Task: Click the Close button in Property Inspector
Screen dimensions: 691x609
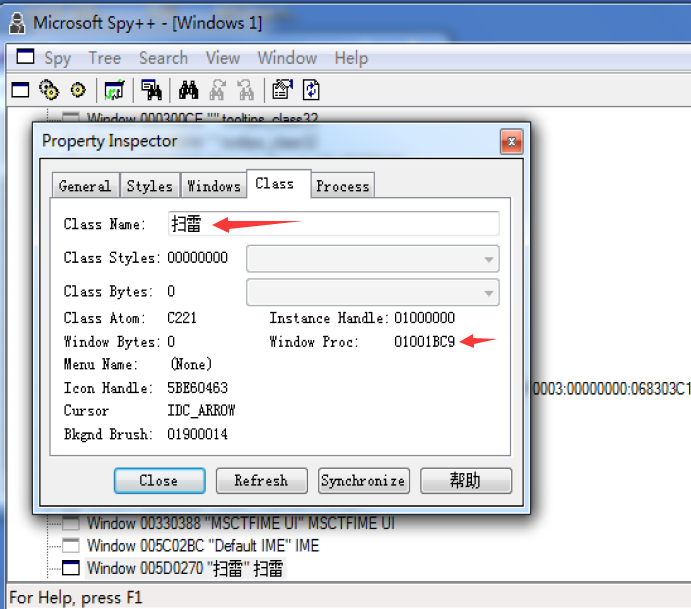Action: click(160, 480)
